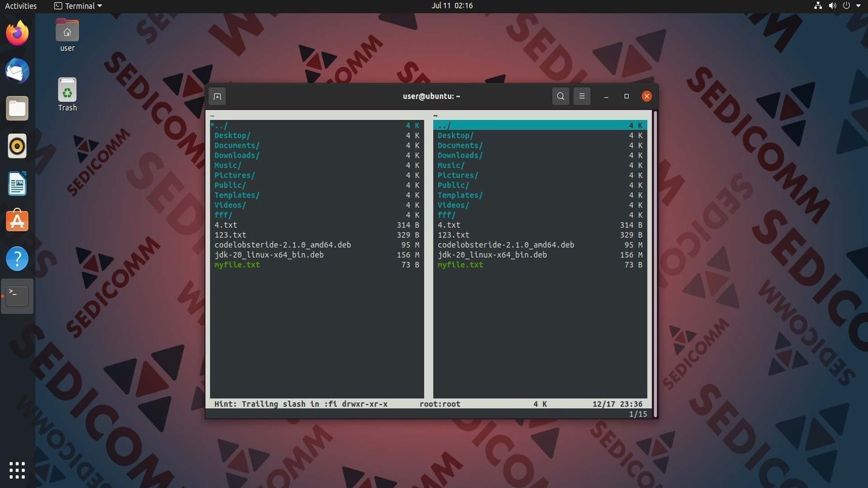
Task: Launch Rhythmbox from the dock
Action: click(17, 146)
